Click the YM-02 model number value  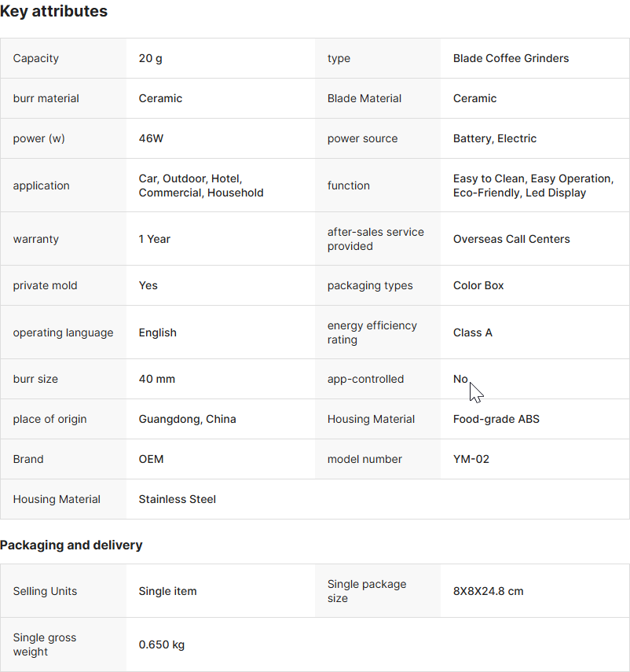click(x=471, y=459)
